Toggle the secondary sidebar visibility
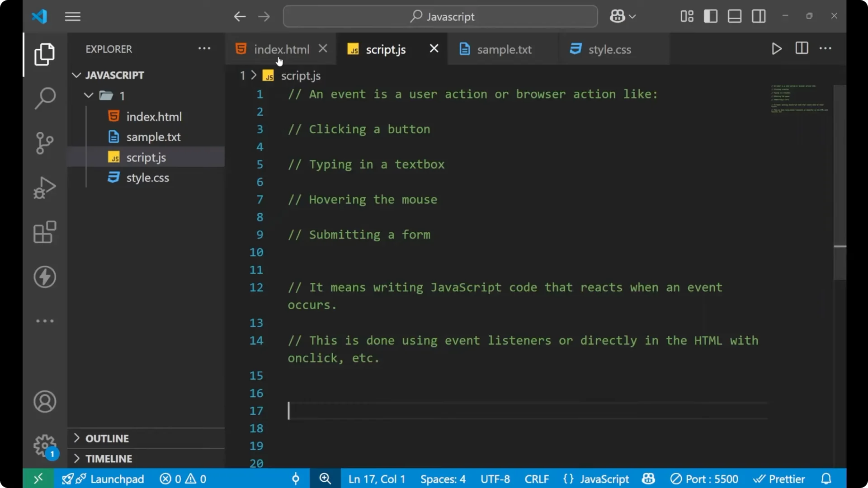Viewport: 868px width, 488px height. pos(759,16)
